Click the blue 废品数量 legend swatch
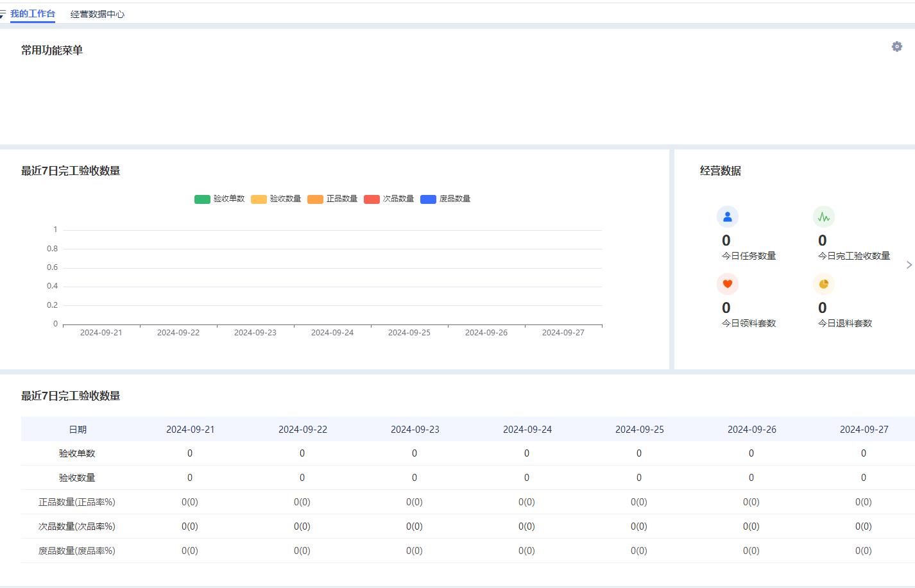Screen dimensions: 915x588 coord(428,199)
